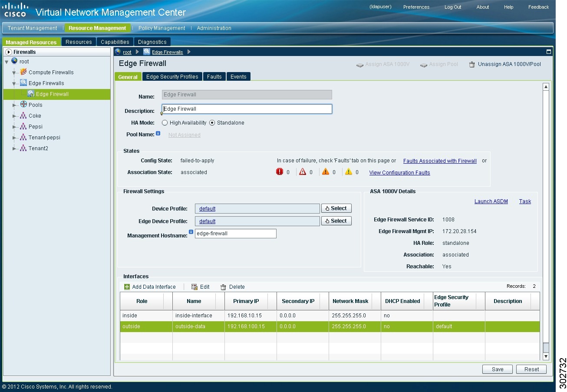
Task: Click the Tenant-pepsi tenant icon
Action: [23, 137]
